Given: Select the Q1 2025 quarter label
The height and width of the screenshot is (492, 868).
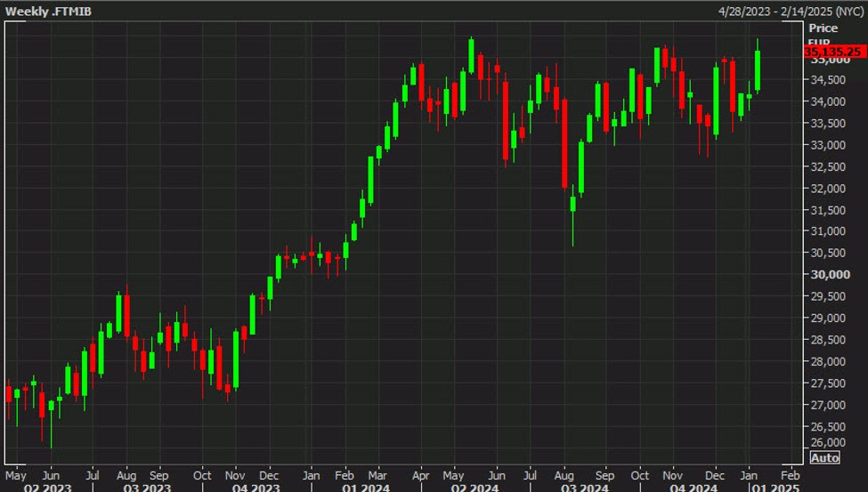Looking at the screenshot, I should pyautogui.click(x=775, y=487).
